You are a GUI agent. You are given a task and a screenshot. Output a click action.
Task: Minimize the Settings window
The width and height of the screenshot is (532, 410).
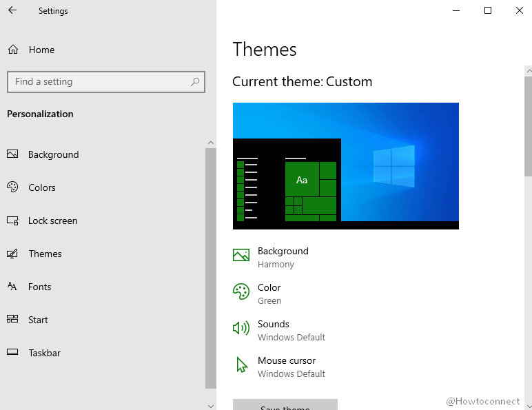[x=456, y=10]
